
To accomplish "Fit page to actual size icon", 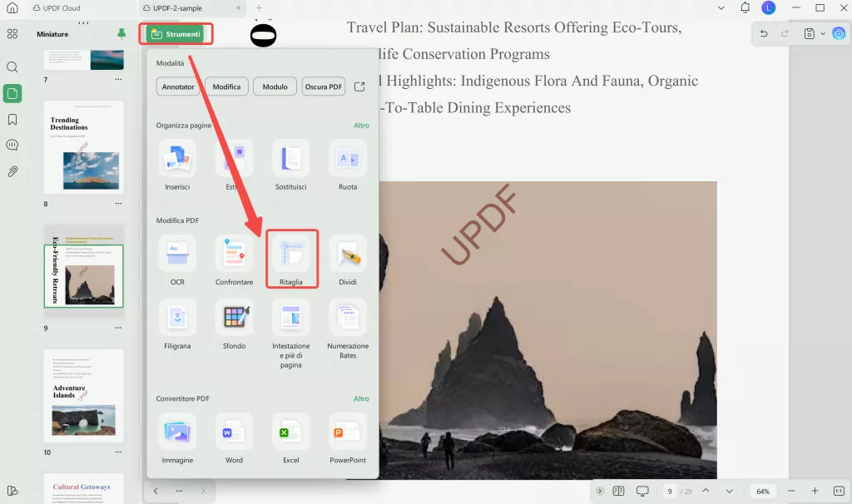I will pos(839,491).
